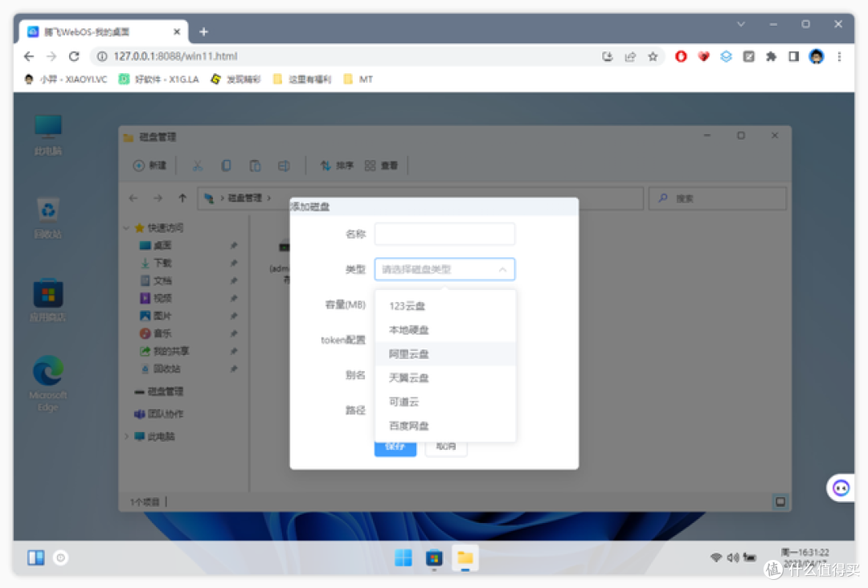Click the cut scissors icon

click(x=198, y=165)
